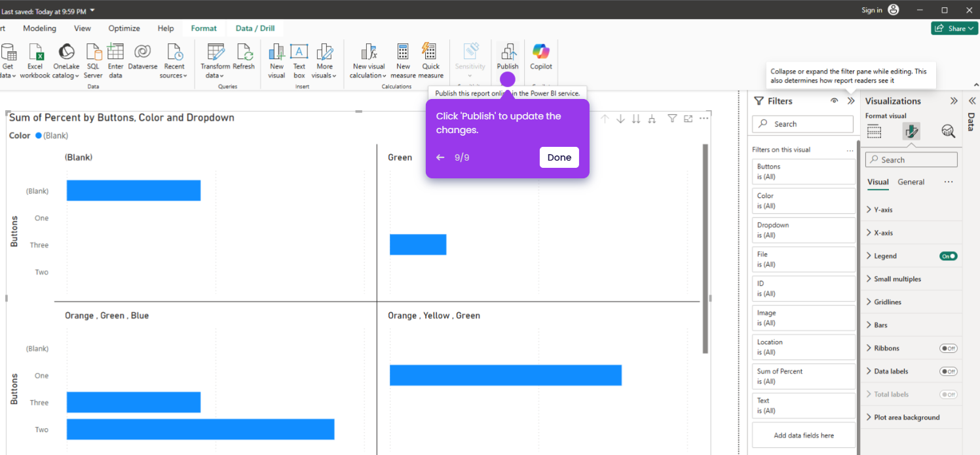
Task: Click the chart's vertical scrollbar
Action: (x=705, y=249)
